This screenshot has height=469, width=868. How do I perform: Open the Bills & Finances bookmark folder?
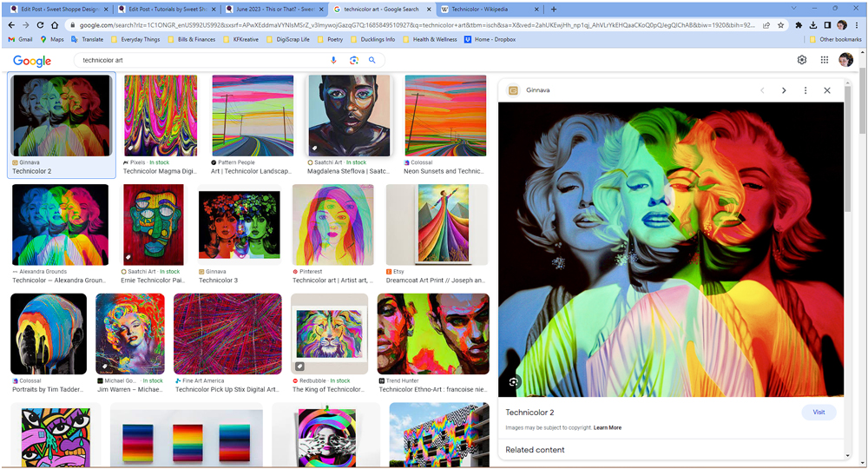point(192,39)
